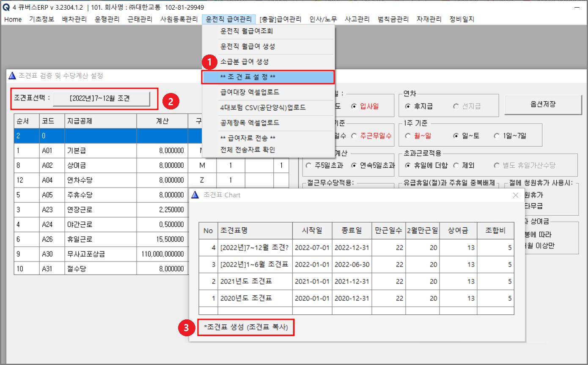Image resolution: width=588 pixels, height=365 pixels.
Task: Choose 공제항목 엑셀업로드 menu entry
Action: (x=268, y=123)
